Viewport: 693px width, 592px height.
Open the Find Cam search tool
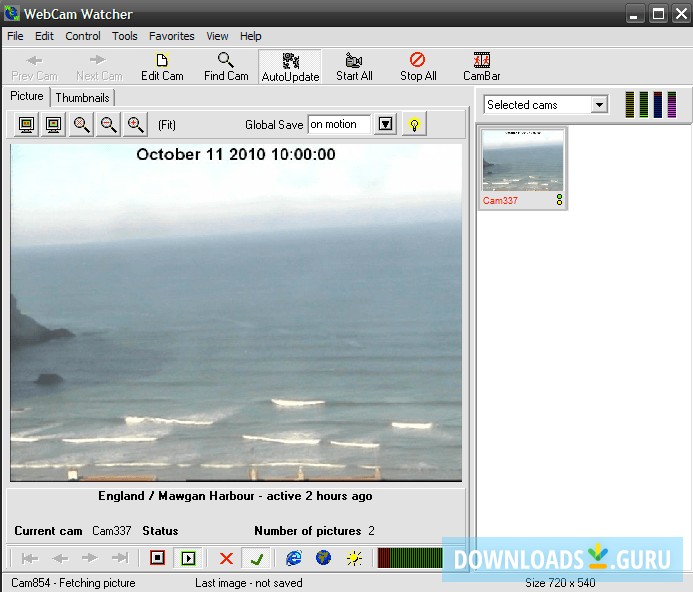226,67
